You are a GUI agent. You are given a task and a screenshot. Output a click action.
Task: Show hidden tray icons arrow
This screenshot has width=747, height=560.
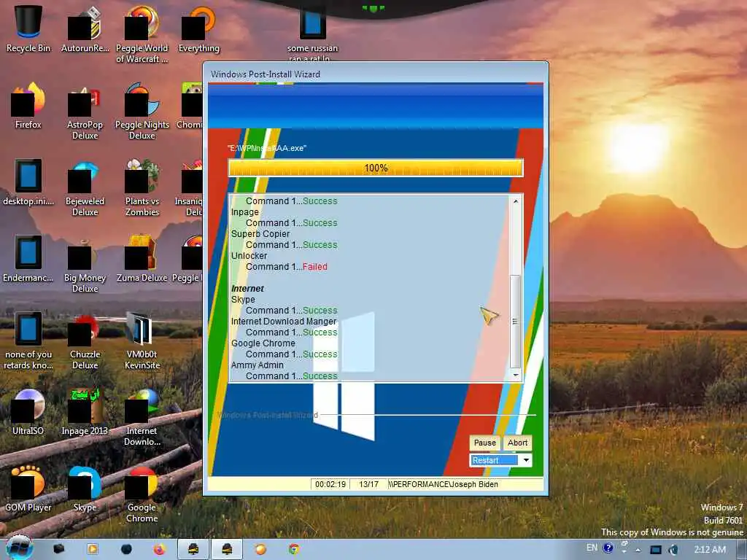click(638, 551)
